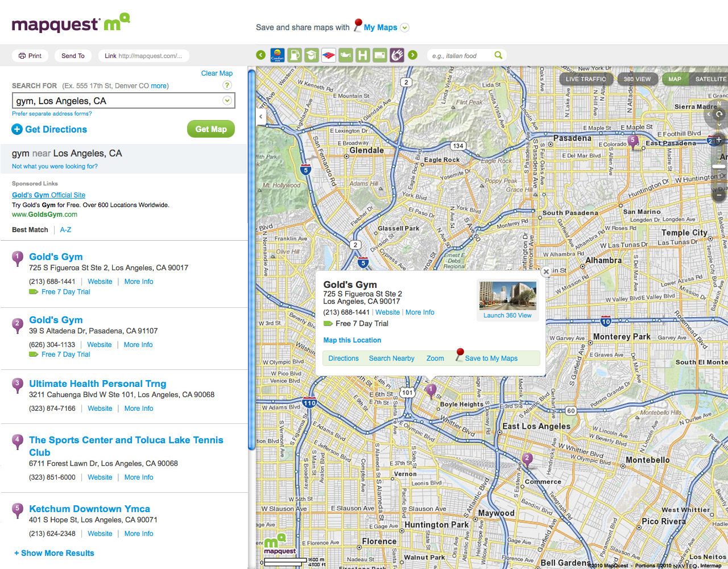Select Save to My Maps in popup
This screenshot has height=569, width=728.
491,358
